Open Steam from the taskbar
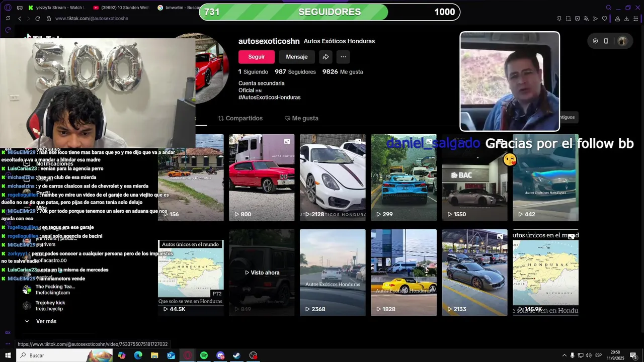644x362 pixels. pos(236,355)
